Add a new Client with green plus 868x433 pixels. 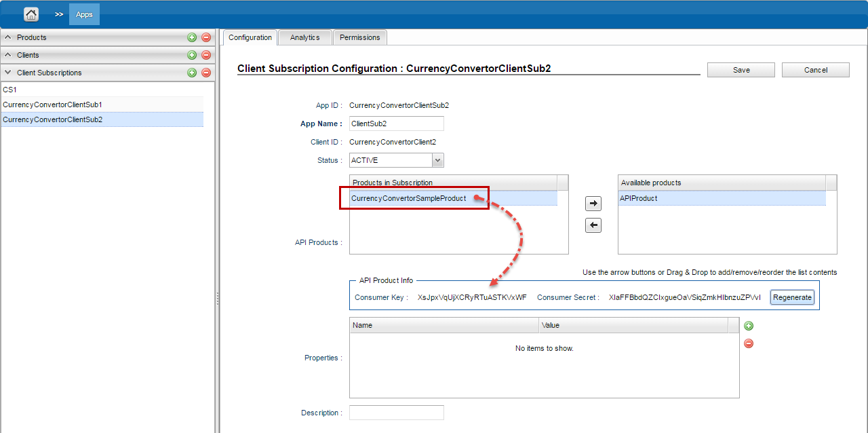[x=192, y=55]
